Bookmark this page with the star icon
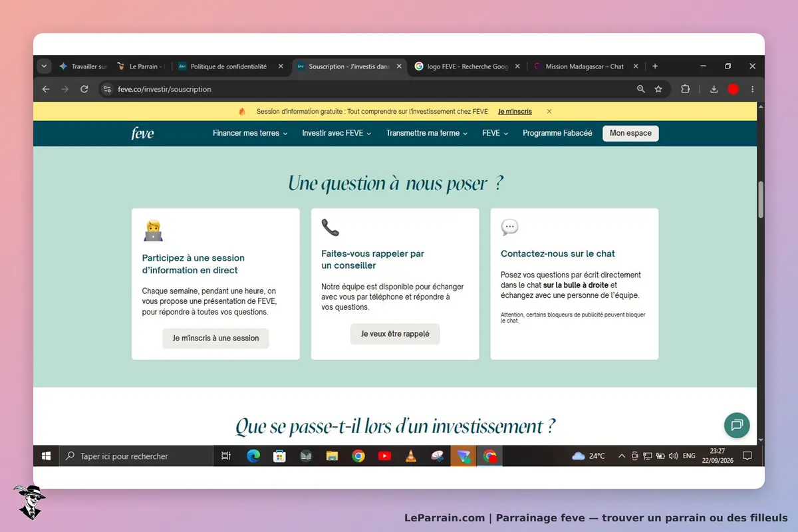The image size is (798, 532). (658, 89)
